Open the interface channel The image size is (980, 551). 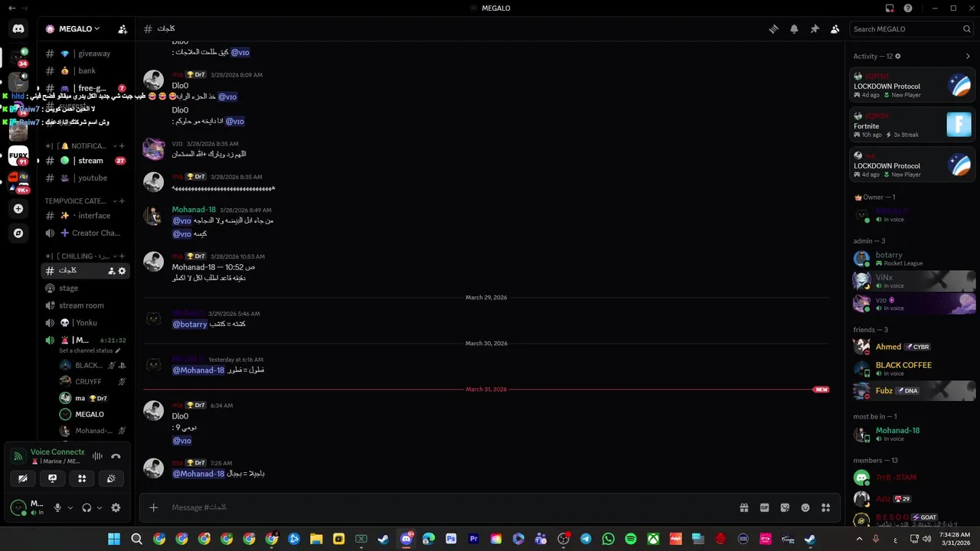84,216
